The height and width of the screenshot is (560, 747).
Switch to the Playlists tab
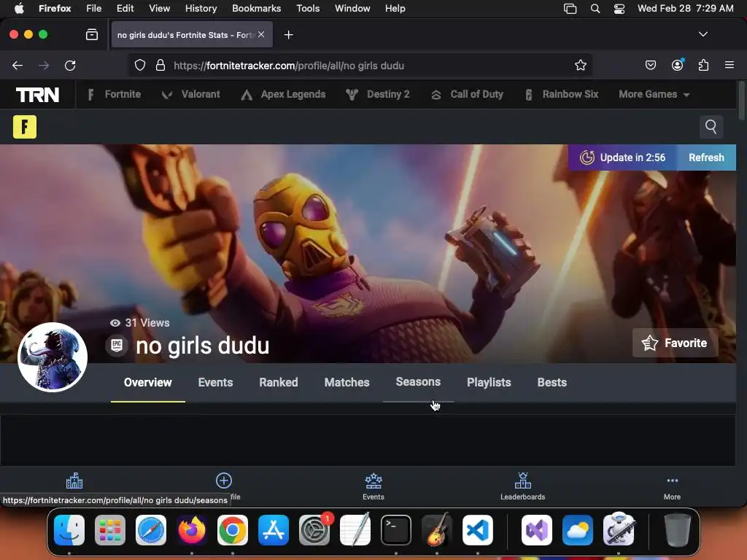pos(489,382)
